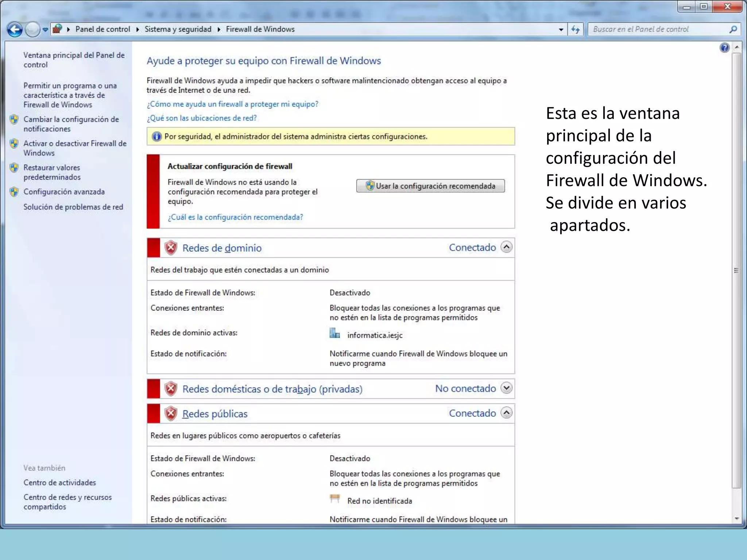Click the Forward navigation arrow button

(32, 30)
